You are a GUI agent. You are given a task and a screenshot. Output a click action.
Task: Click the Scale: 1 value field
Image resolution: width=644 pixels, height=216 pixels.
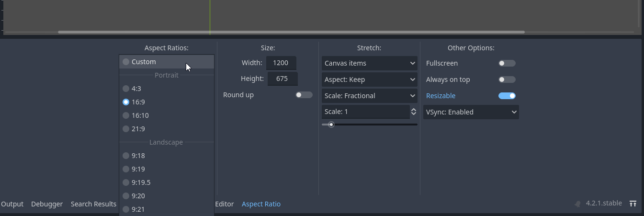click(365, 112)
